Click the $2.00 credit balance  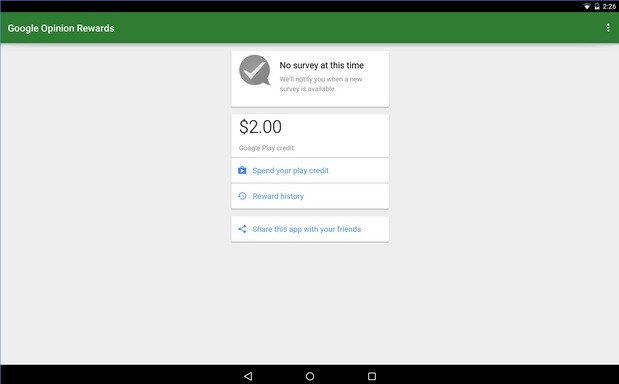(x=260, y=127)
